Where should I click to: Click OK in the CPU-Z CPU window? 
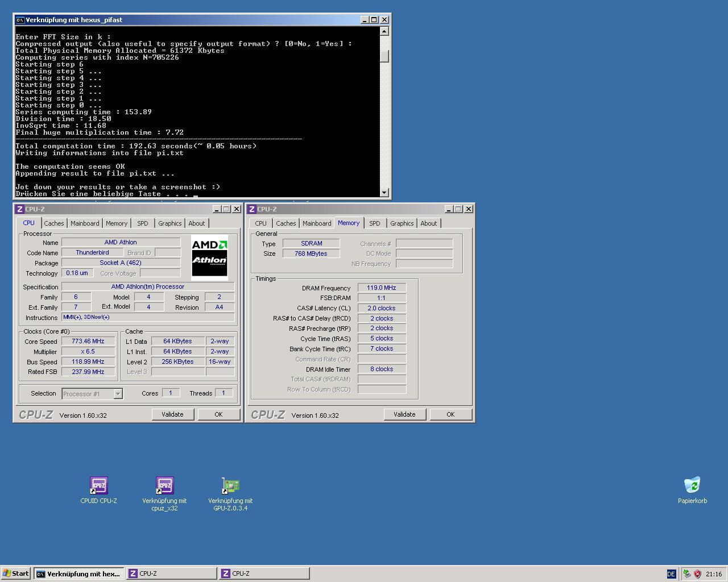[218, 414]
